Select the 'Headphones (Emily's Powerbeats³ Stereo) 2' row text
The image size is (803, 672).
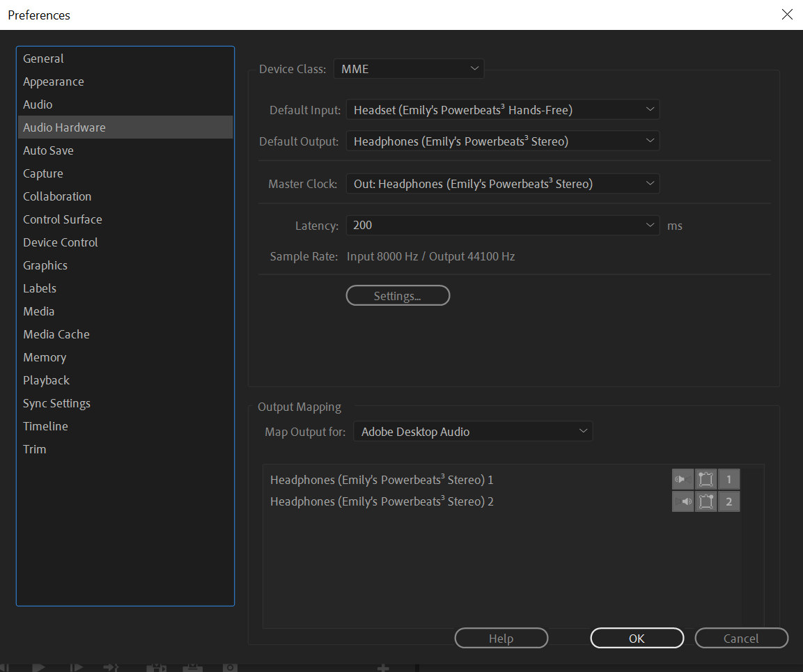click(x=382, y=501)
